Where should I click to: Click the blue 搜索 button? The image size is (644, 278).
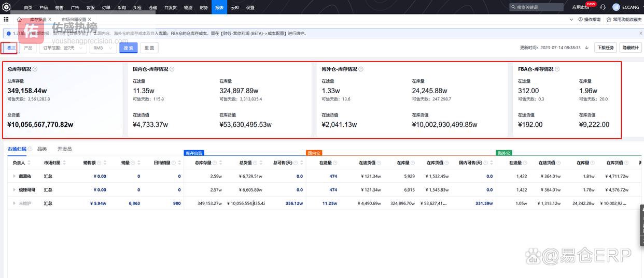coord(128,48)
